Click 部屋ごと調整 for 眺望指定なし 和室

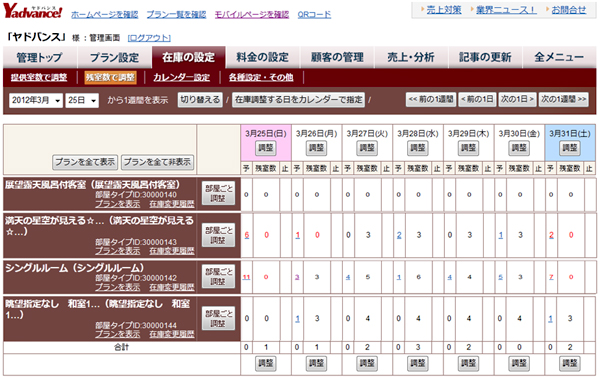click(218, 318)
